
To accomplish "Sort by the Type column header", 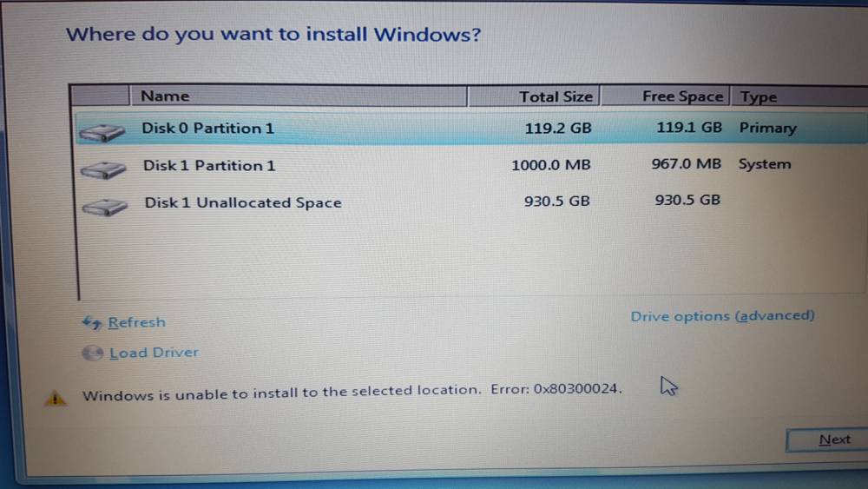I will pos(799,97).
